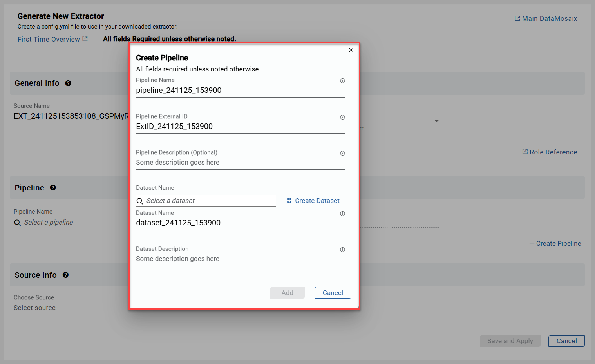
Task: Click the Pipeline Description input
Action: pos(240,163)
